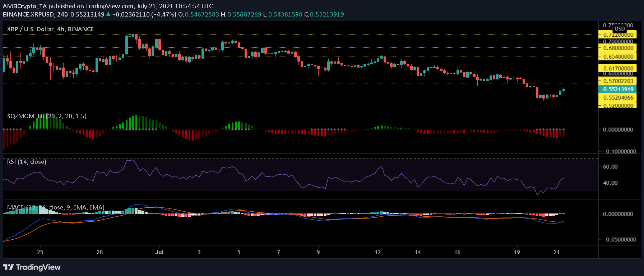Click the 0.65400000 yellow price label
The width and height of the screenshot is (644, 276).
[x=617, y=56]
